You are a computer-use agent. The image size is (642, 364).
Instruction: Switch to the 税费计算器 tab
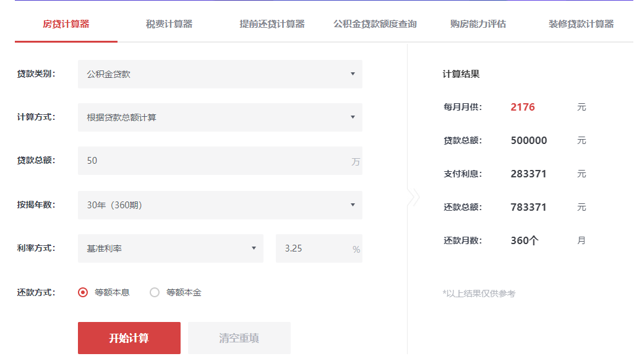click(x=169, y=24)
